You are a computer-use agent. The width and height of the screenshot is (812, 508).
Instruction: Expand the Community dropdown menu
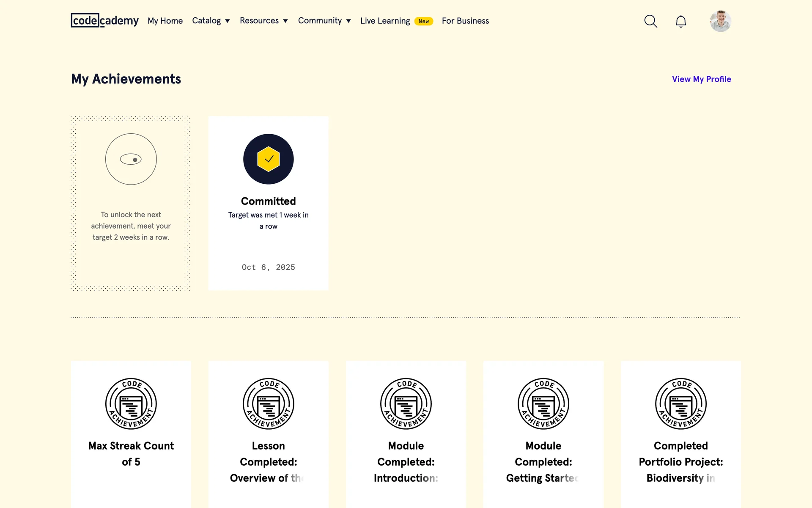point(324,21)
